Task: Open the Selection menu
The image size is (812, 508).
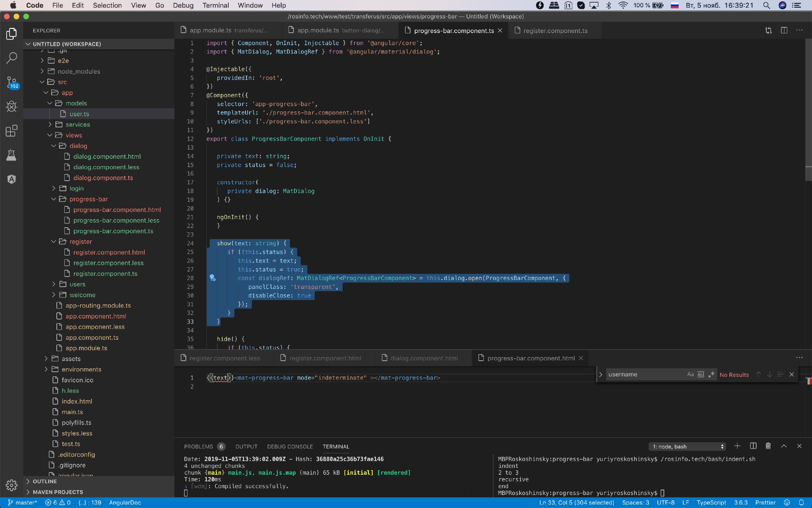Action: coord(107,5)
